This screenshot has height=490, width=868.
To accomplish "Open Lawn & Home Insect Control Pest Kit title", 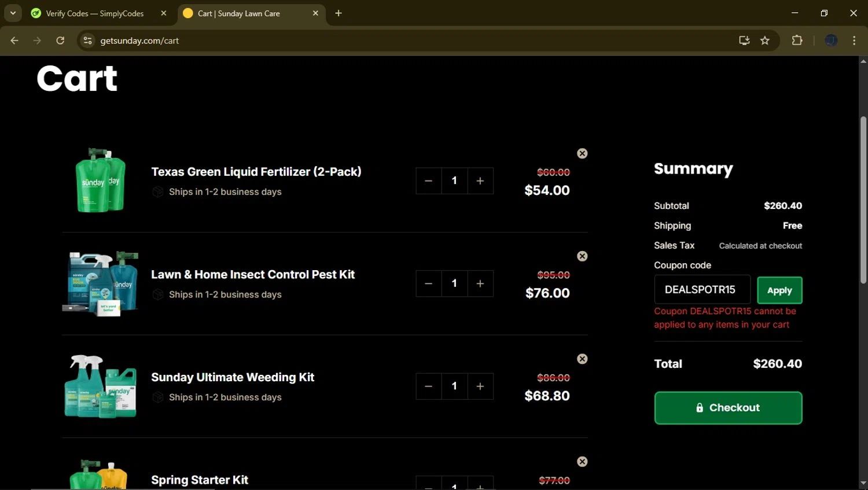I will (x=253, y=274).
